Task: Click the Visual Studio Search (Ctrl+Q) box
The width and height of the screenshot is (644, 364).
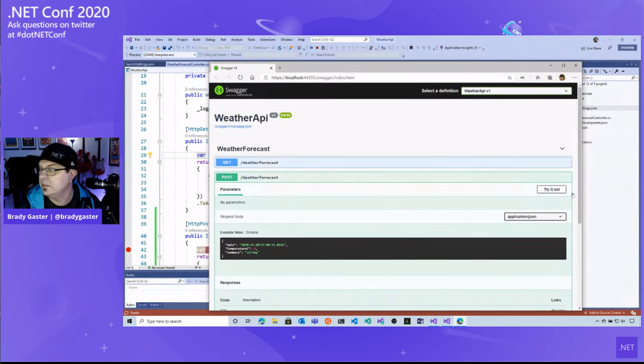Action: pyautogui.click(x=340, y=40)
